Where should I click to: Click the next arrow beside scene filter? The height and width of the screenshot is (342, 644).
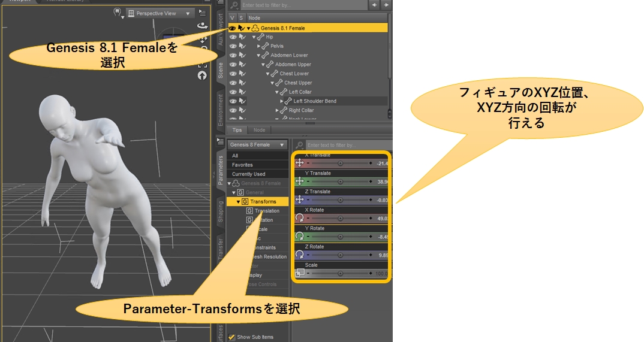pyautogui.click(x=387, y=5)
